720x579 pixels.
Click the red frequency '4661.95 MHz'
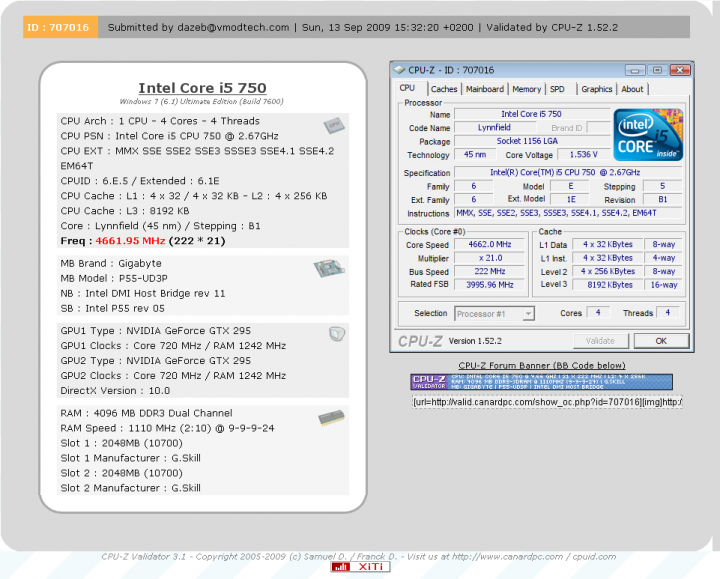click(130, 241)
